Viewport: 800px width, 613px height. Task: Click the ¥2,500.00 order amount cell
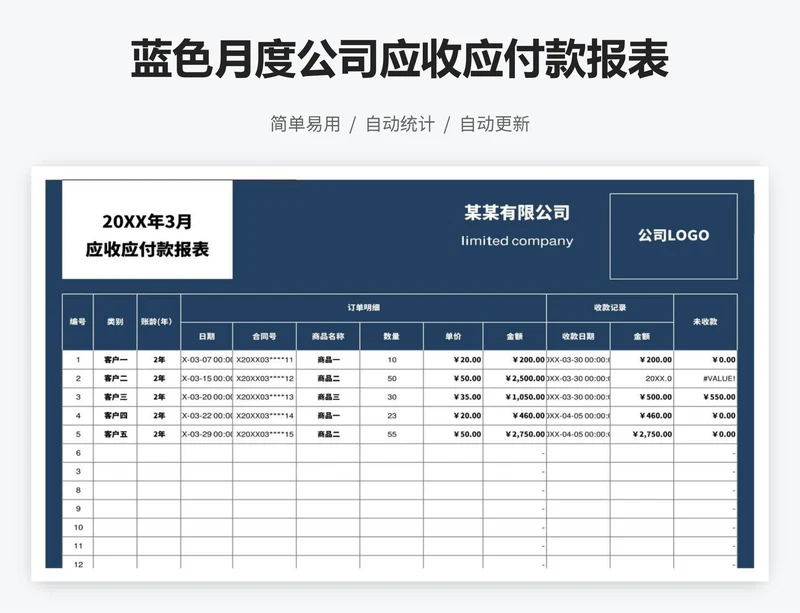point(515,379)
